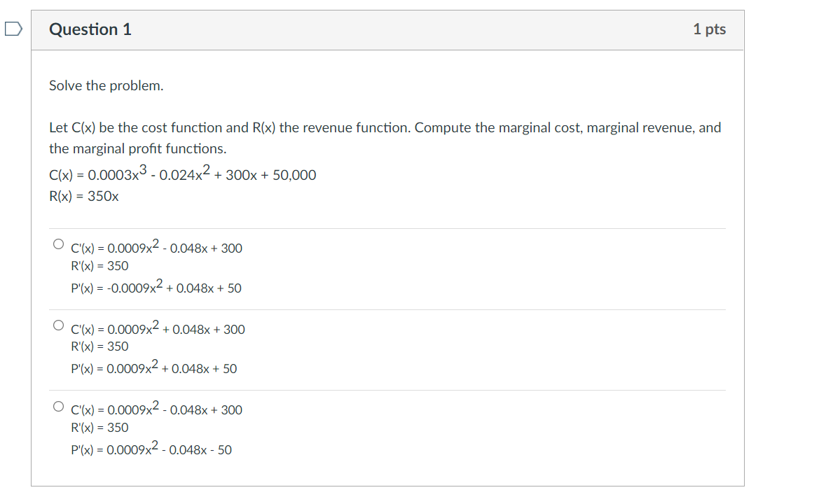This screenshot has height=504, width=826.
Task: Select the first answer choice radio button
Action: click(x=57, y=243)
